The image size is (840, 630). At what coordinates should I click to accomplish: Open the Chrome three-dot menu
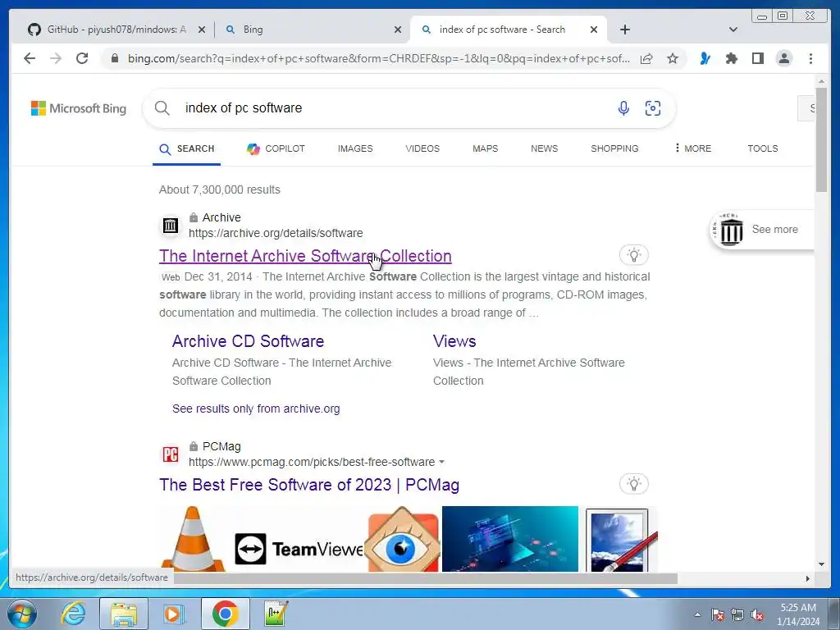click(810, 58)
